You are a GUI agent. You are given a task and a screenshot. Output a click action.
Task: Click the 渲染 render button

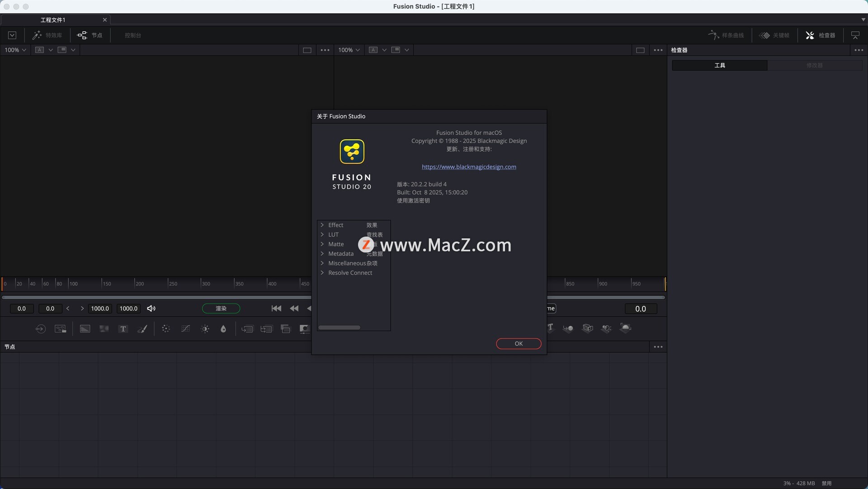point(221,309)
